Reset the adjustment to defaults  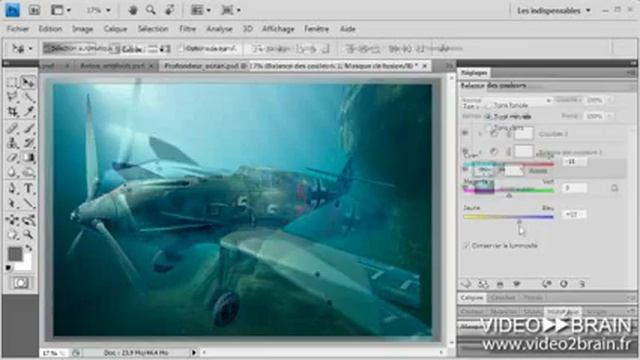[564, 284]
